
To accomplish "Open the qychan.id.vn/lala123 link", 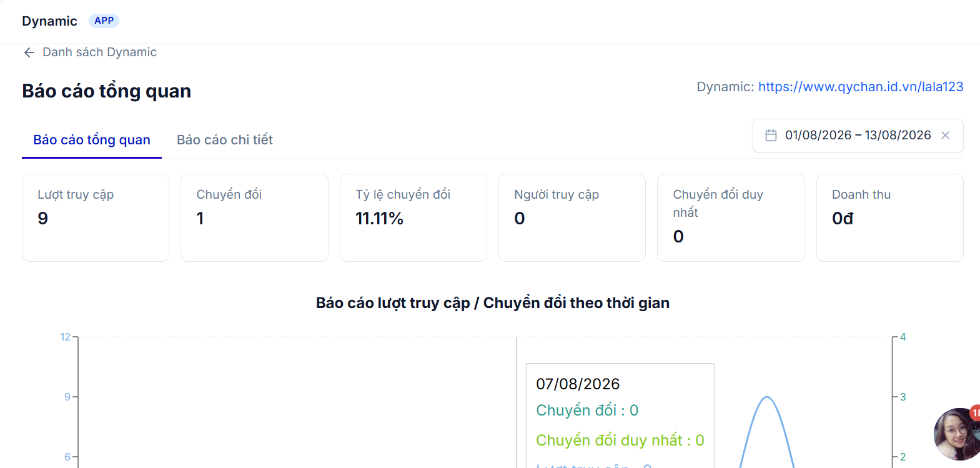I will coord(861,87).
